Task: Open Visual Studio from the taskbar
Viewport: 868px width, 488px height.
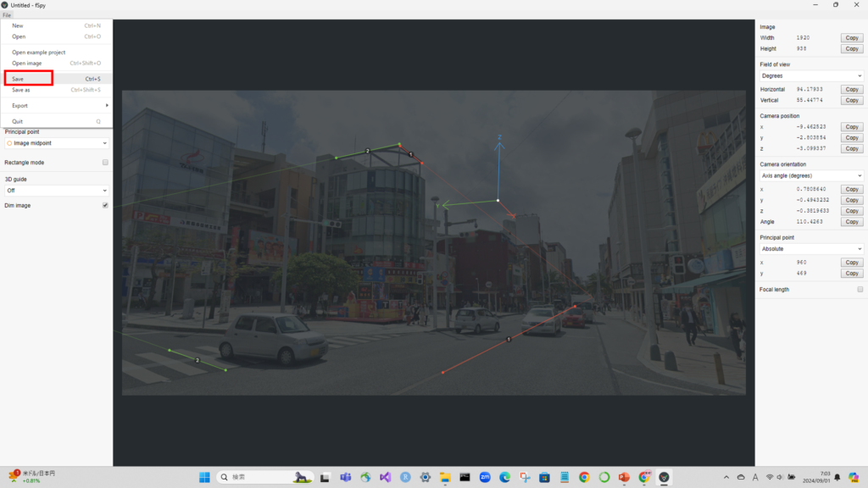Action: point(386,477)
